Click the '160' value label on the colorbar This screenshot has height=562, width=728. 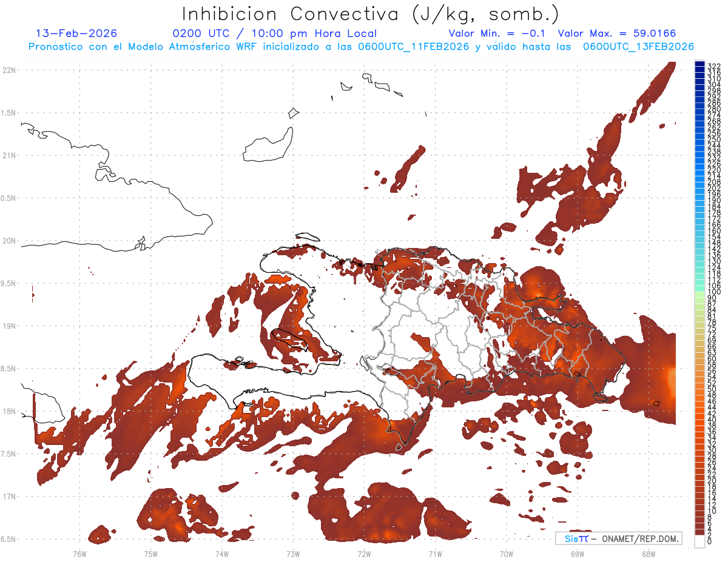(713, 231)
